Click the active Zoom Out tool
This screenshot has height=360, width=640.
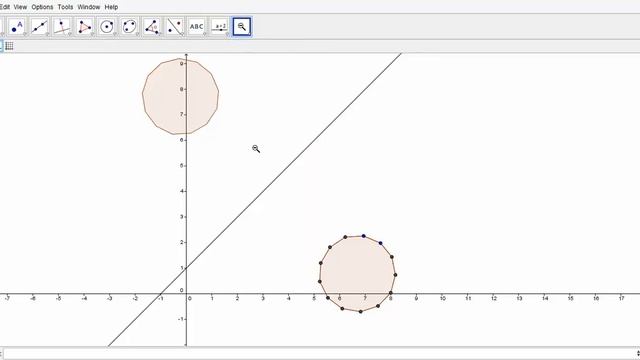pos(242,27)
